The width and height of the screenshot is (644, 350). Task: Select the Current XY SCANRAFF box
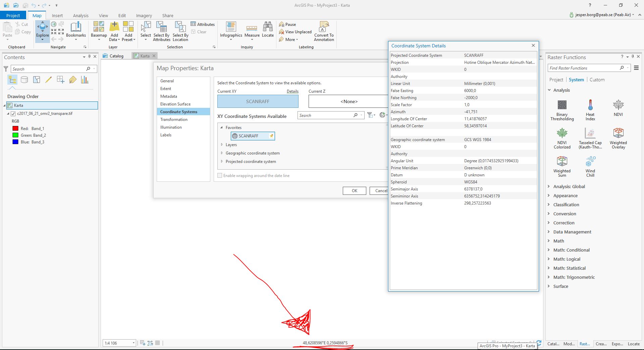click(258, 101)
